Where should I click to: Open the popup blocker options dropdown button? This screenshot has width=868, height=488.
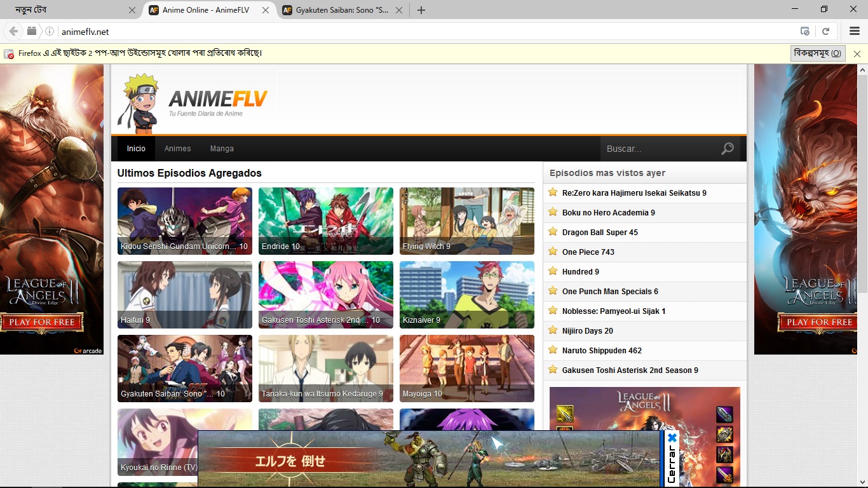[x=818, y=53]
